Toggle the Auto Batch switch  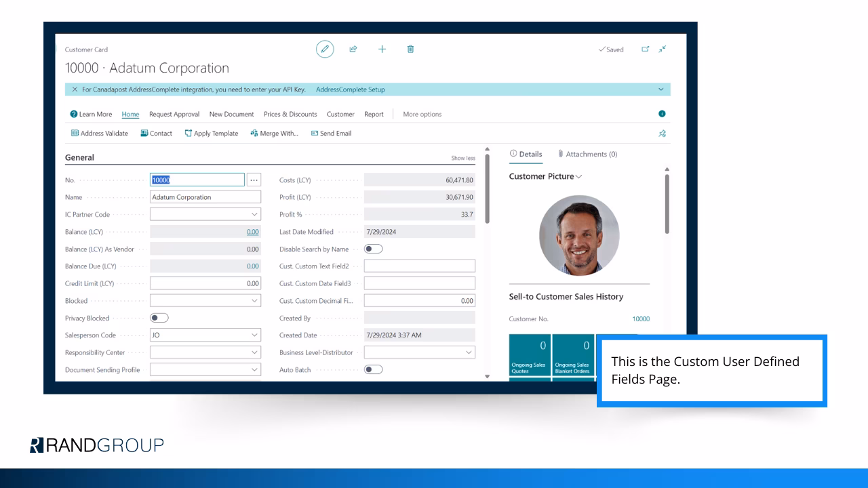(374, 369)
